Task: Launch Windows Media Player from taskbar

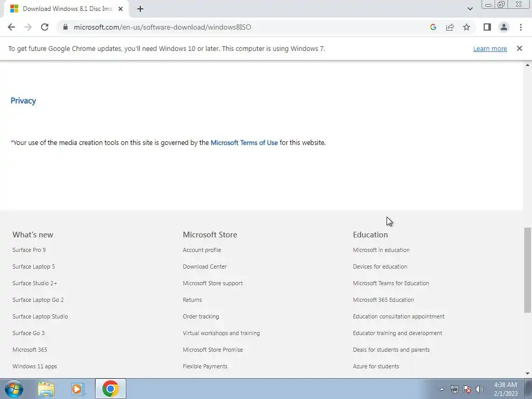Action: point(78,389)
